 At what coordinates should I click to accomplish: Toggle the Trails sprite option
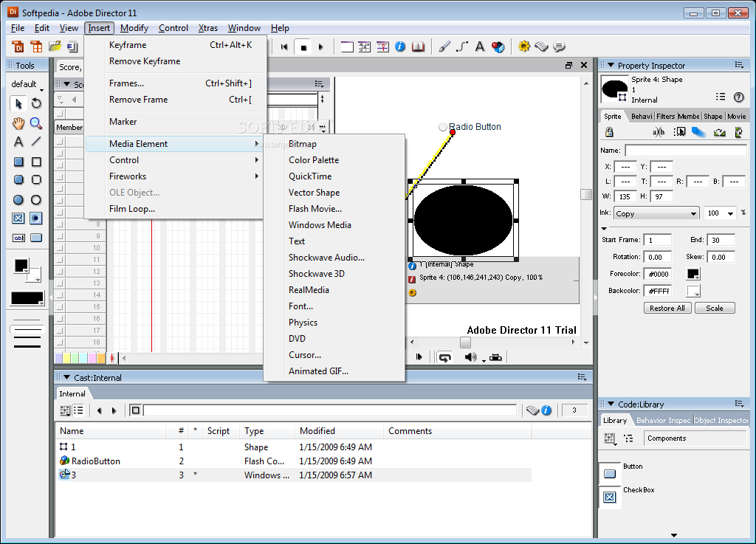pyautogui.click(x=698, y=132)
